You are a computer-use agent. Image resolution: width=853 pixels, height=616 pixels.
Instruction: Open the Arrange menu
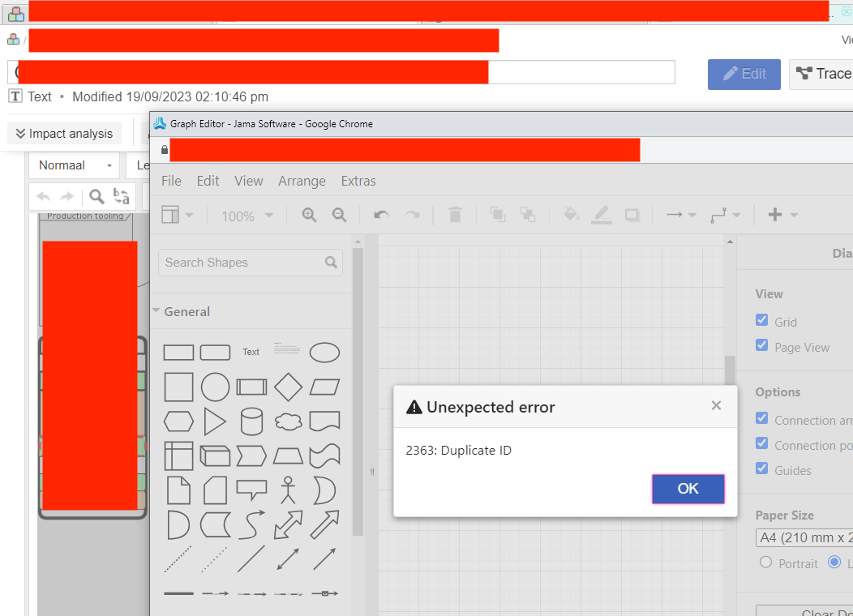click(x=302, y=181)
